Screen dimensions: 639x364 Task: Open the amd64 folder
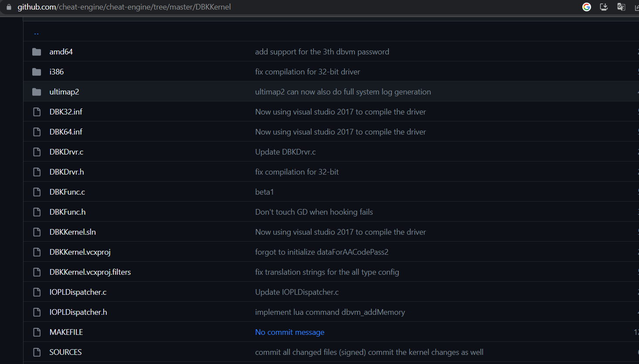click(x=61, y=52)
